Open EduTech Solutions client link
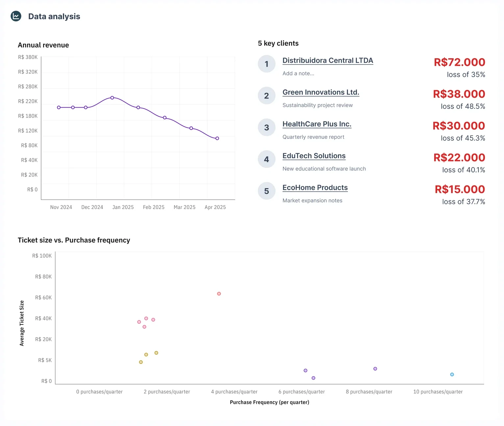The image size is (504, 426). tap(314, 156)
